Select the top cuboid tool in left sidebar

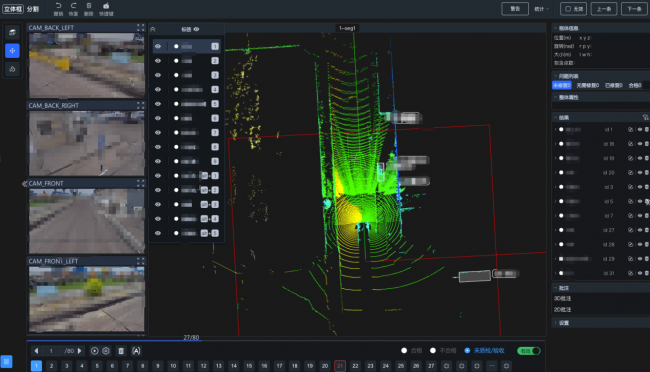click(12, 32)
